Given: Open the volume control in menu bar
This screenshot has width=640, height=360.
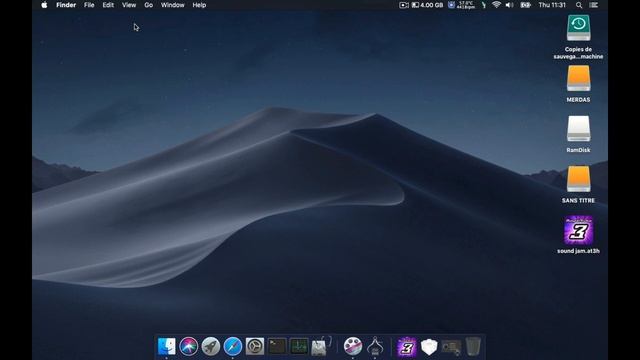Looking at the screenshot, I should coord(509,5).
